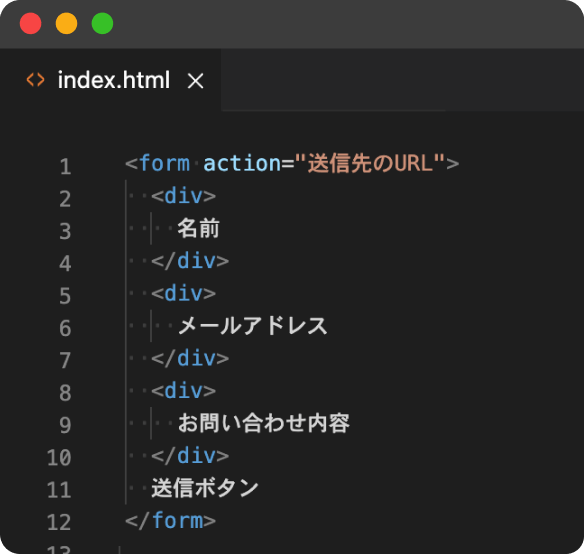Click line number 8 in the gutter
Viewport: 584px width, 554px height.
tap(65, 393)
